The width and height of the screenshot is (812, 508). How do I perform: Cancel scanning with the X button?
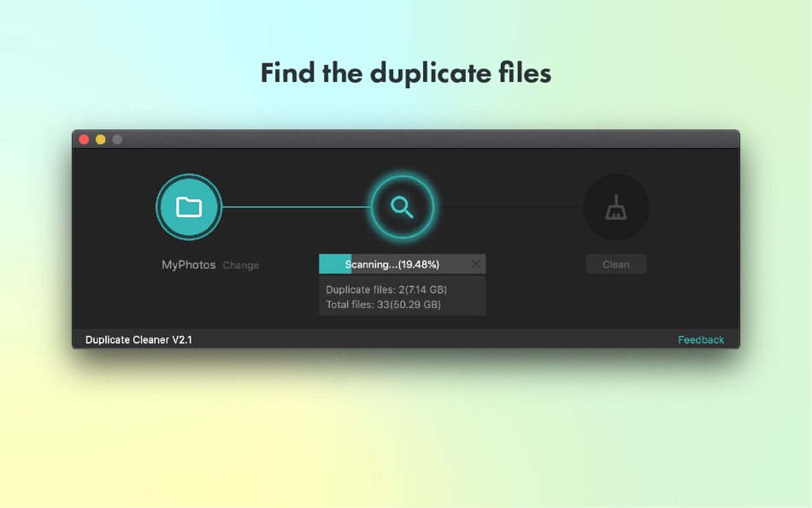476,264
